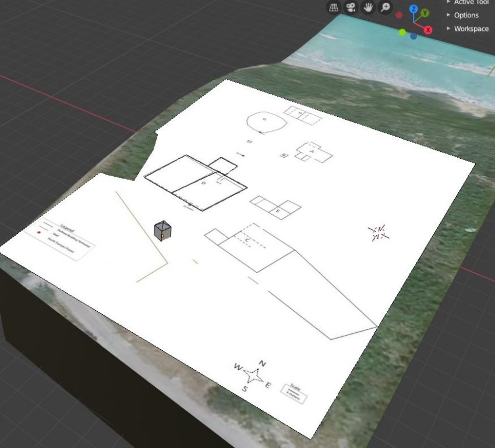The height and width of the screenshot is (448, 495).
Task: Click the red starburst symbol on the map
Action: pos(379,232)
